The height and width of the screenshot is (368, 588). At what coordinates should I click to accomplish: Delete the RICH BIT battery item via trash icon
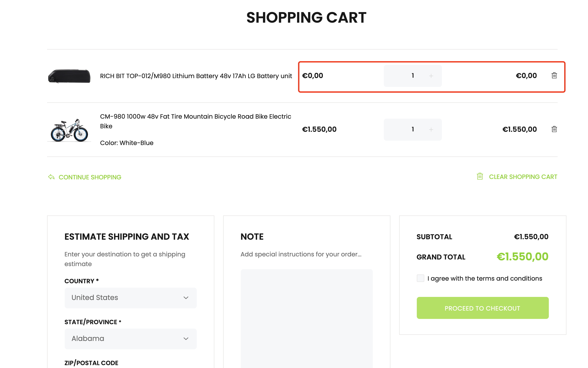pyautogui.click(x=554, y=75)
